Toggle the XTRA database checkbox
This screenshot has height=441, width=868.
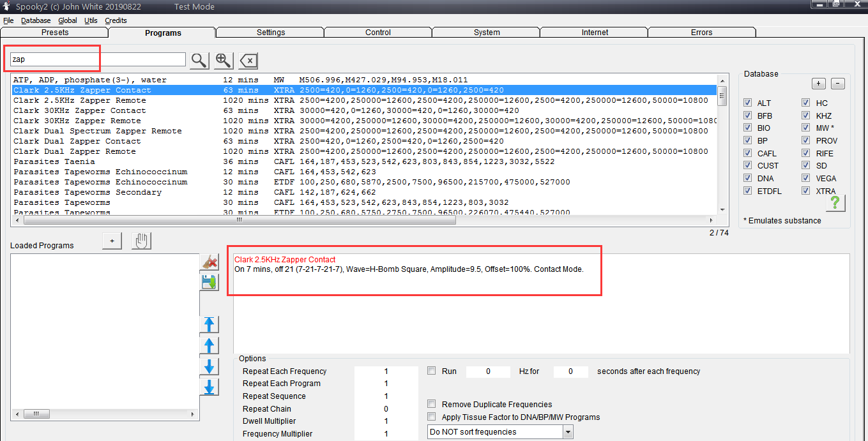point(806,191)
